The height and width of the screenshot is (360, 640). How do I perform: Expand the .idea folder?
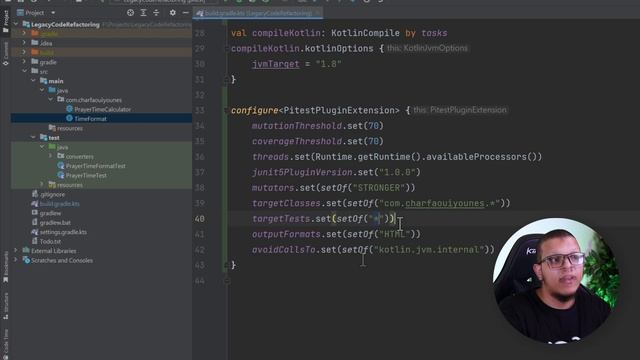pyautogui.click(x=24, y=43)
